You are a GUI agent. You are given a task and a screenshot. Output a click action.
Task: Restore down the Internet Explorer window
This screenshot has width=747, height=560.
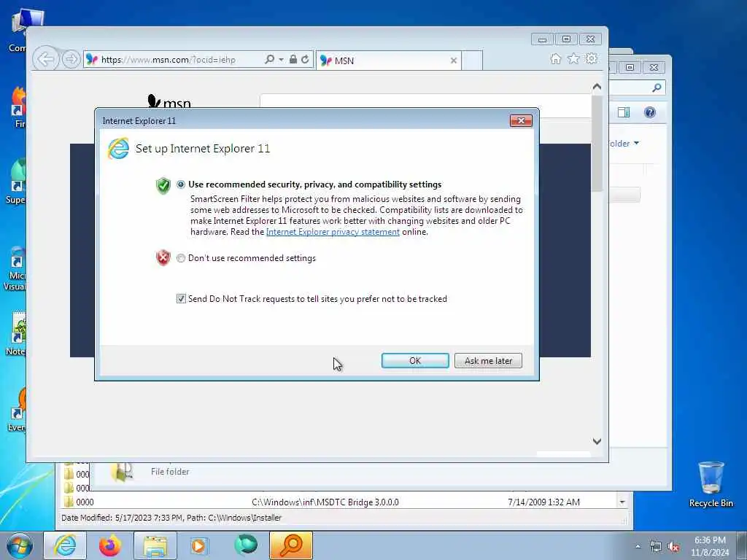click(x=566, y=39)
